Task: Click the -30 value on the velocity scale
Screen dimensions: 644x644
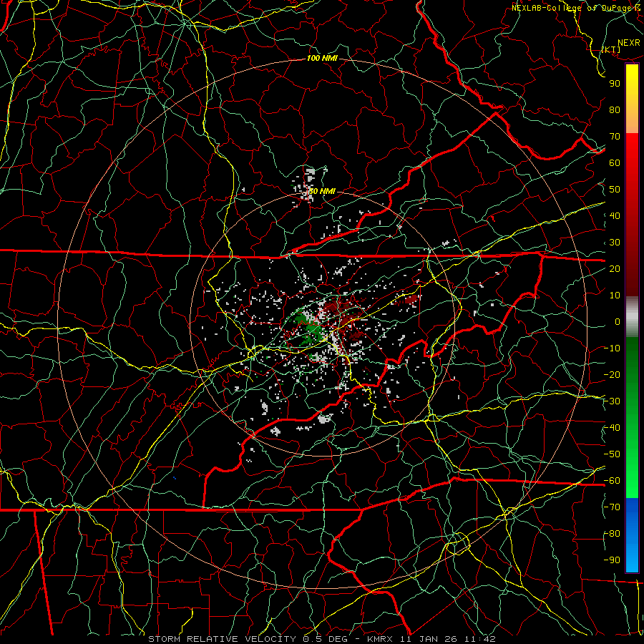Action: click(x=612, y=401)
